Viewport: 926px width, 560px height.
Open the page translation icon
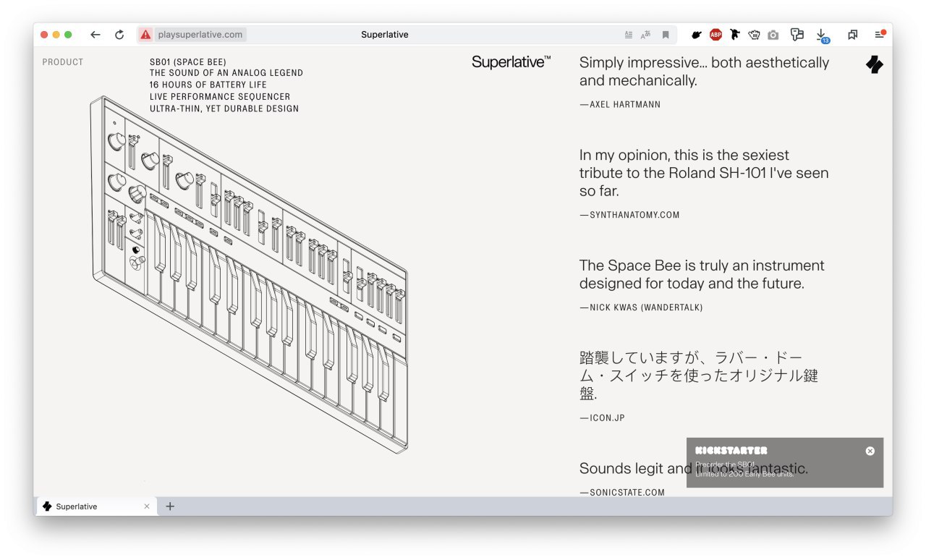click(x=646, y=35)
